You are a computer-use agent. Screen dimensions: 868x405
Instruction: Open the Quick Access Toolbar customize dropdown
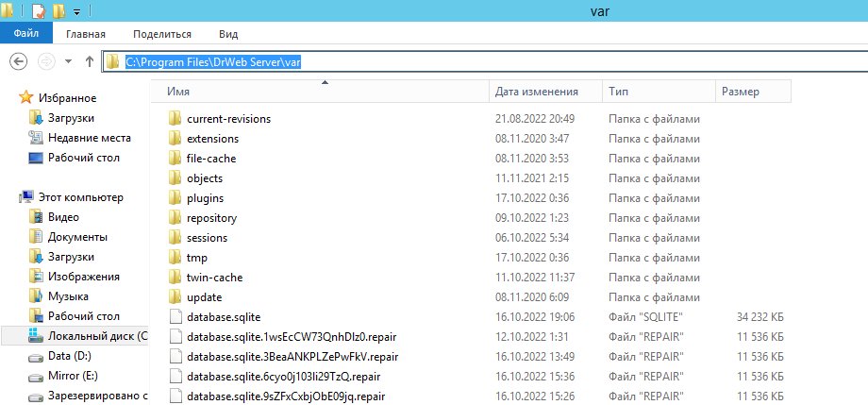(76, 12)
